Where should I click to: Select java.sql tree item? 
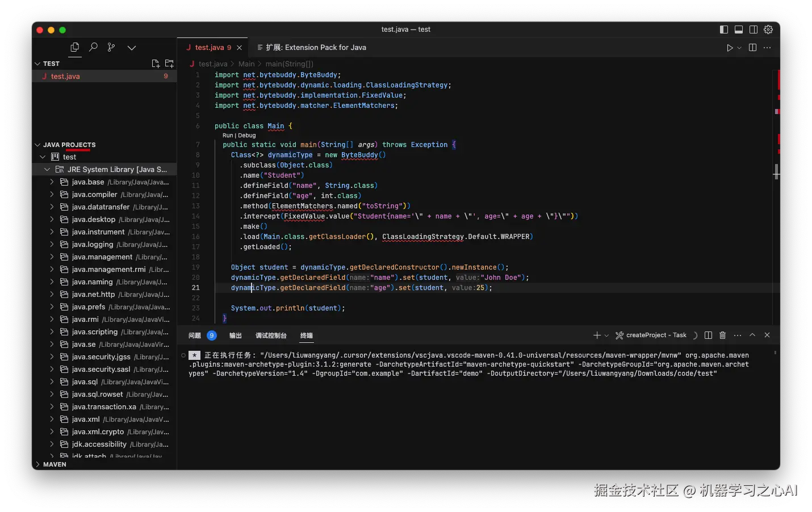[x=104, y=381]
